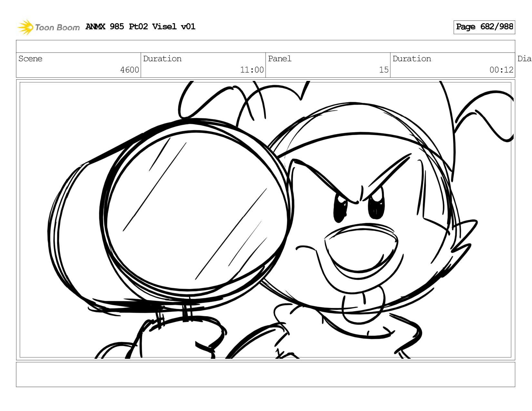532x411 pixels.
Task: Click the Toon Boom logo
Action: (x=48, y=27)
